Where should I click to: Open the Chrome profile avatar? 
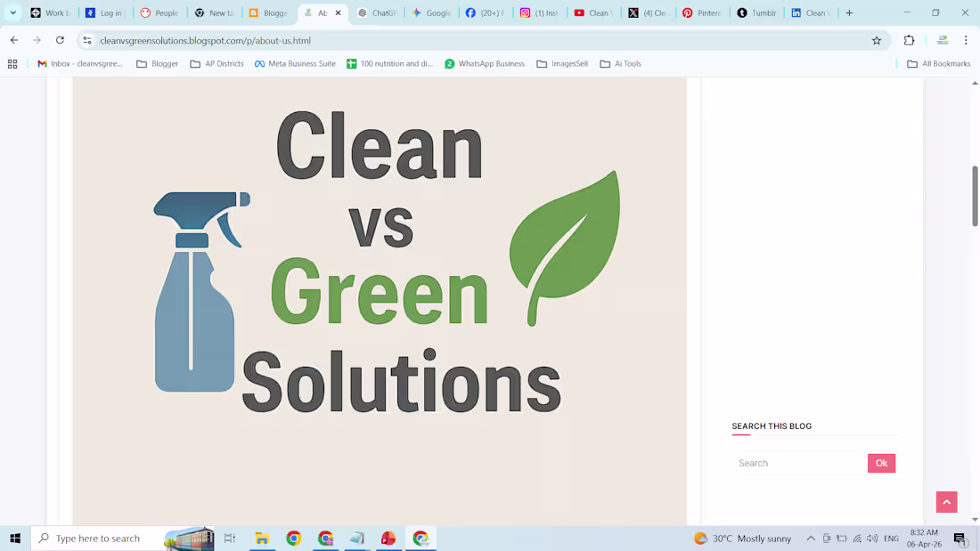click(x=943, y=40)
